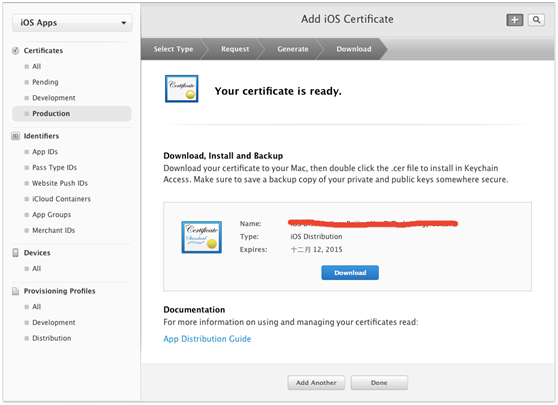This screenshot has height=405, width=558.
Task: Open Distribution under Provisioning Profiles
Action: coord(52,338)
